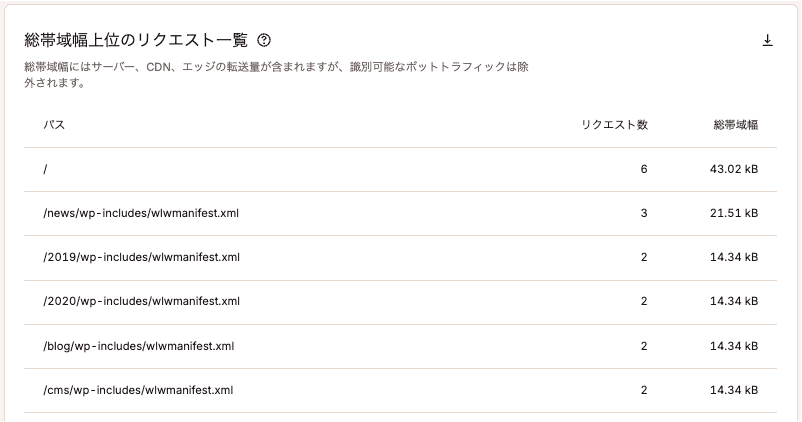Click the パス column header
Image resolution: width=802 pixels, height=422 pixels.
coord(54,125)
